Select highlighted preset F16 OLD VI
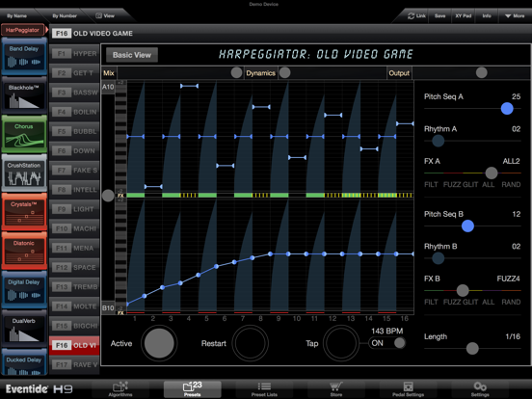The height and width of the screenshot is (399, 532). 74,345
